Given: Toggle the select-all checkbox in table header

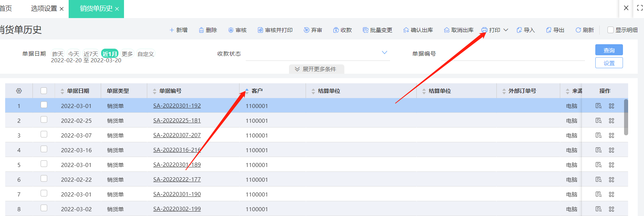Looking at the screenshot, I should [x=44, y=91].
